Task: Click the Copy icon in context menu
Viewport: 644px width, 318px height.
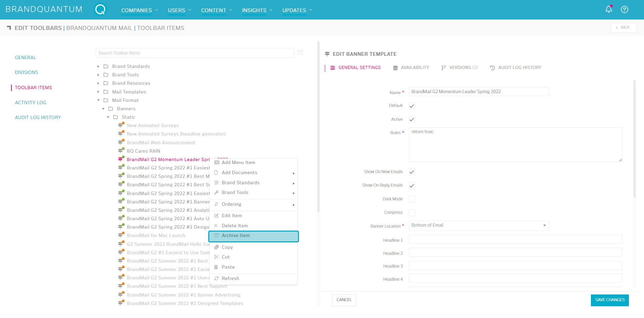Action: (x=216, y=247)
